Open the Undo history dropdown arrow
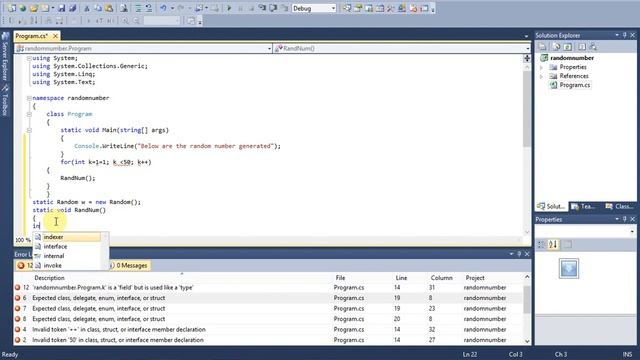 (172, 8)
